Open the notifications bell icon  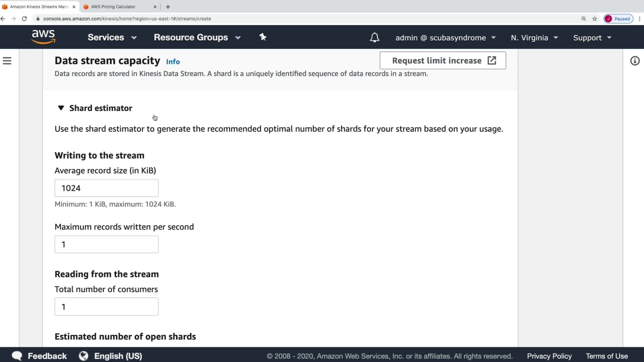pos(374,38)
